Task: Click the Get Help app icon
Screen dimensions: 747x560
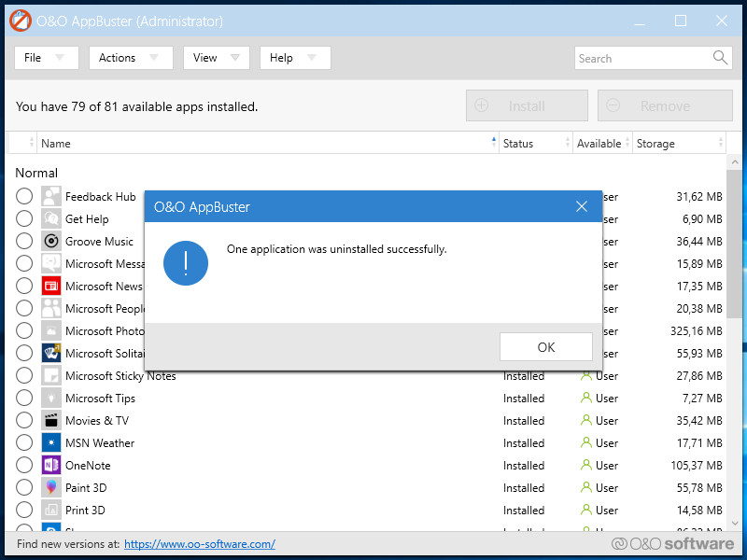Action: [51, 218]
